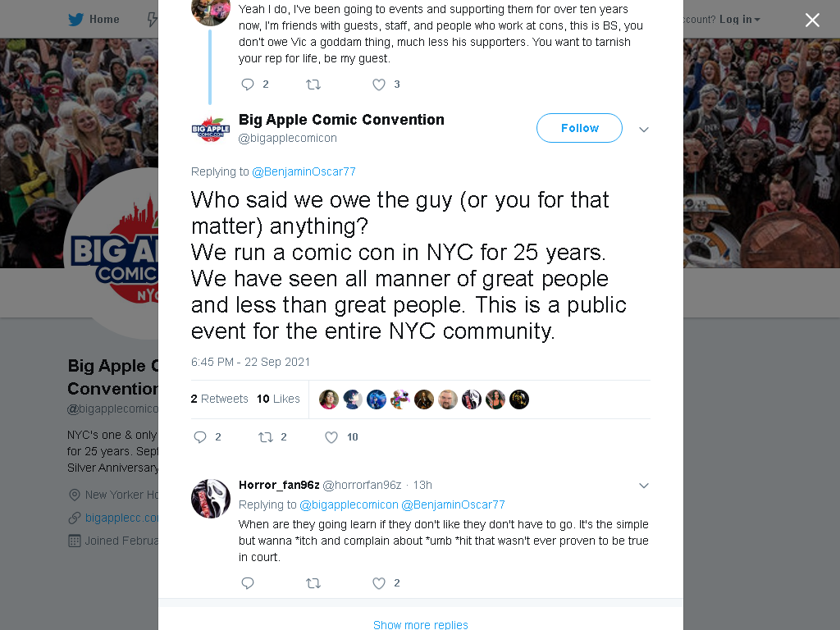Viewport: 840px width, 630px height.
Task: Like the main tweet with 10 likes
Action: coord(331,437)
